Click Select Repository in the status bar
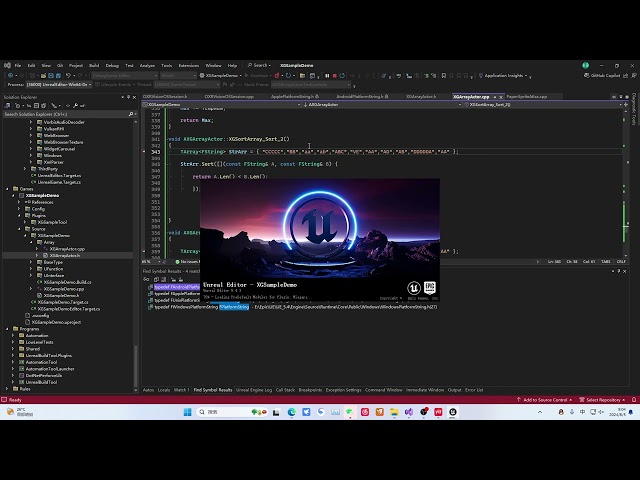The height and width of the screenshot is (480, 640). tap(602, 400)
